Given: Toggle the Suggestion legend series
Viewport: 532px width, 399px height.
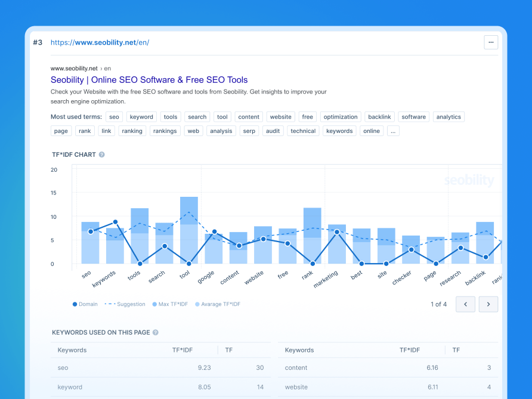Looking at the screenshot, I should click(125, 304).
